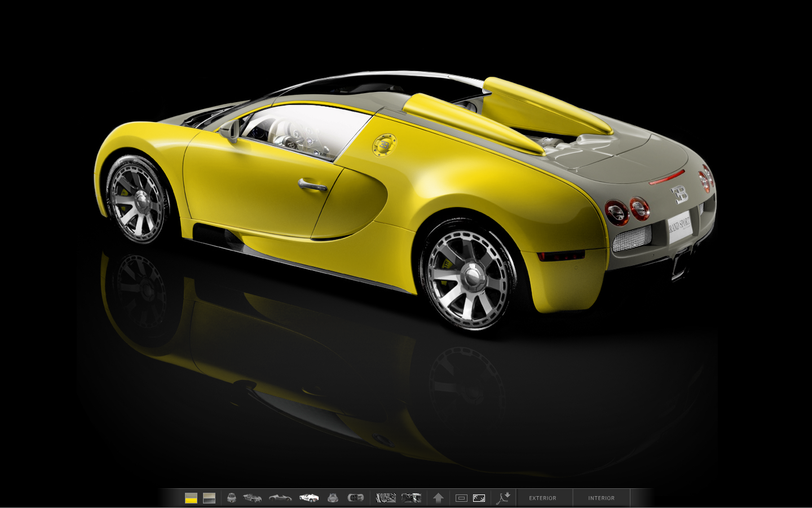Screen dimensions: 812x508
Task: Switch to the INTERIOR tab
Action: (x=601, y=498)
